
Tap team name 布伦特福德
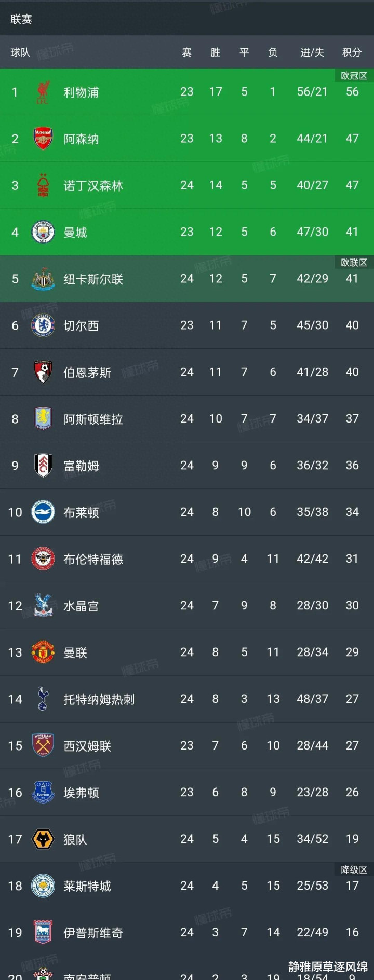click(x=93, y=559)
